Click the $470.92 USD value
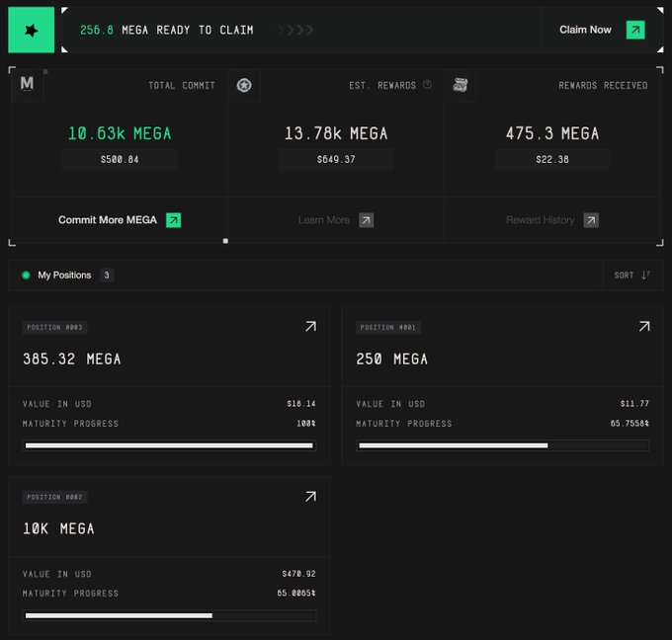Image resolution: width=672 pixels, height=640 pixels. point(298,574)
